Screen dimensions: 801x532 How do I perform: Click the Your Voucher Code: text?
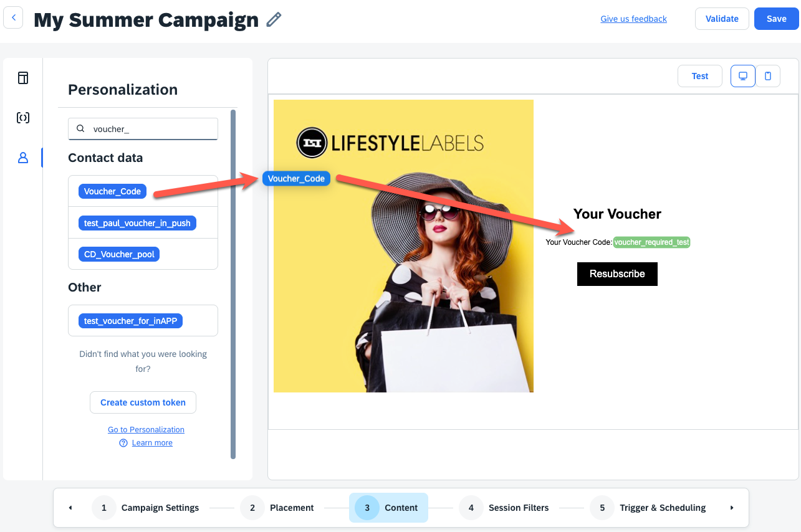tap(578, 242)
